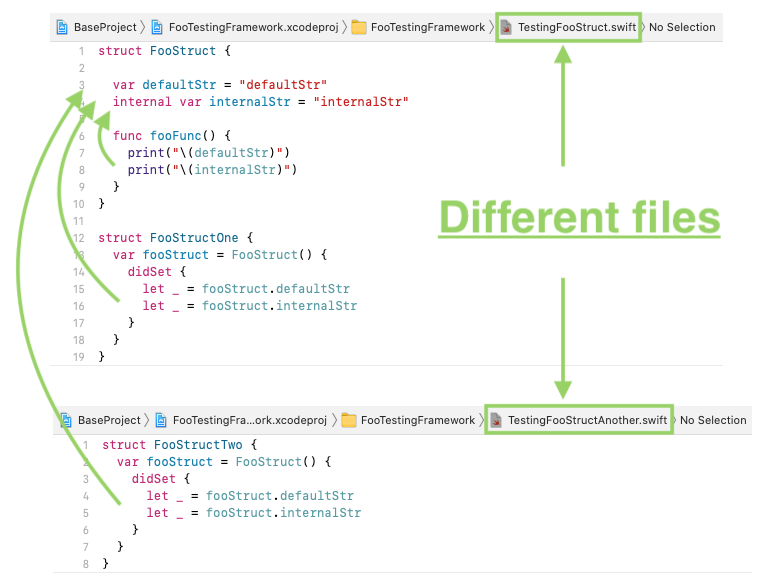Click the FooTestingFramework folder icon in the top jump bar

(359, 27)
